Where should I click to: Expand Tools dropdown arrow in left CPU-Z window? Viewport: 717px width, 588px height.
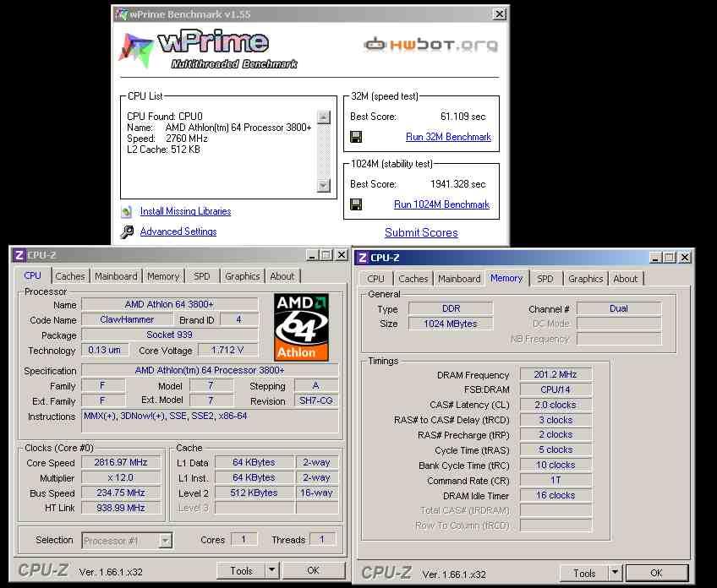point(272,570)
